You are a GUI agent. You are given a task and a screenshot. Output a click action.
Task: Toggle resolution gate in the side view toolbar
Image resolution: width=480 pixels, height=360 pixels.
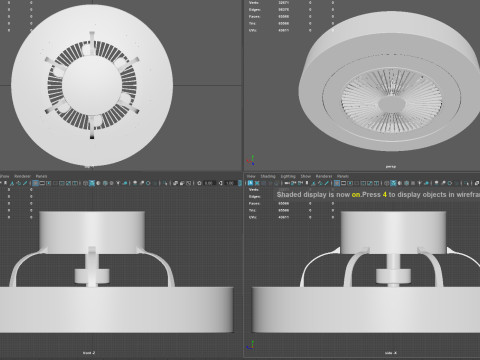click(x=350, y=183)
